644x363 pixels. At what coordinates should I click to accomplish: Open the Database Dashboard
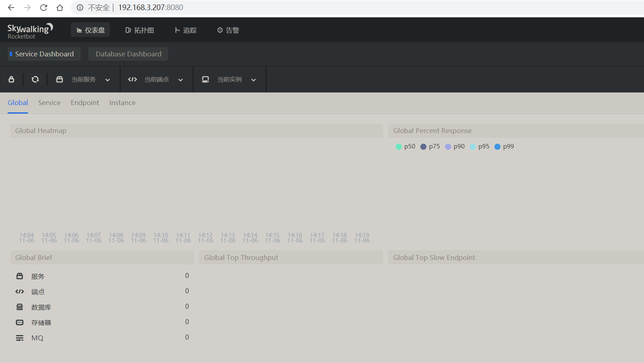coord(128,54)
